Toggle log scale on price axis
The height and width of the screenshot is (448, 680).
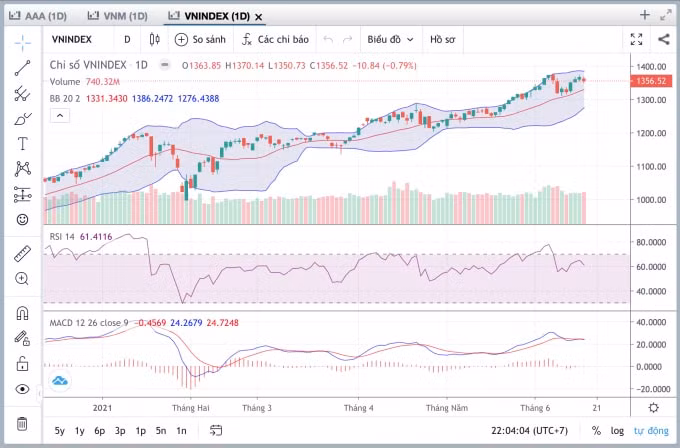[617, 431]
